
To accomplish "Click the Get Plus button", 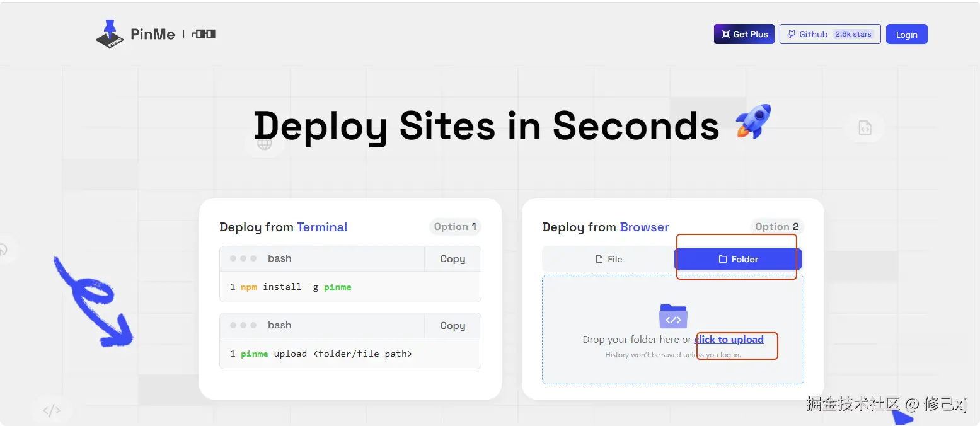I will (x=744, y=34).
